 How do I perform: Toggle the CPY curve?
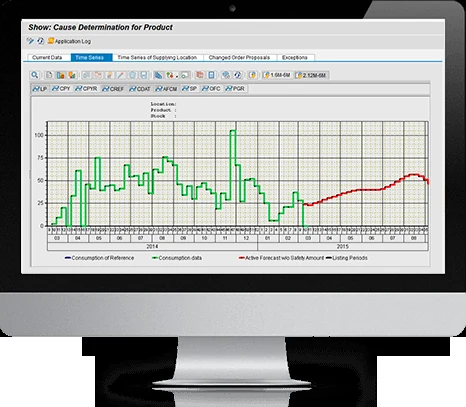pyautogui.click(x=61, y=89)
